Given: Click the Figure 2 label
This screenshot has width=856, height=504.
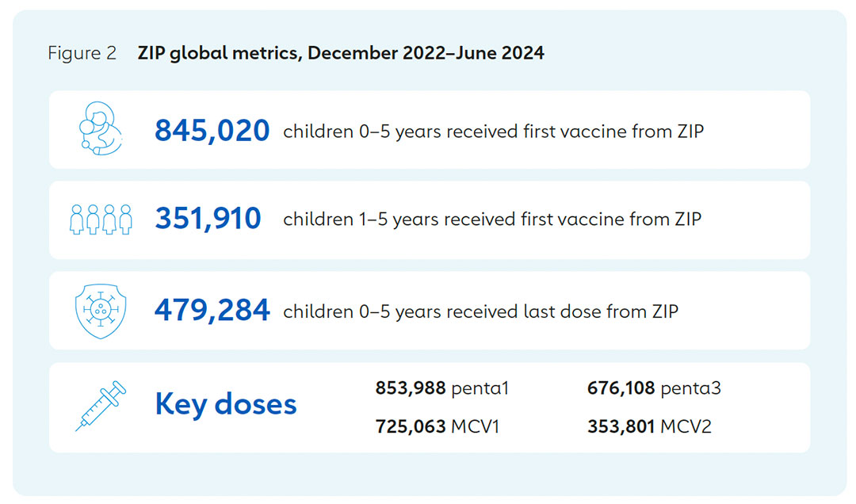Looking at the screenshot, I should (x=82, y=54).
